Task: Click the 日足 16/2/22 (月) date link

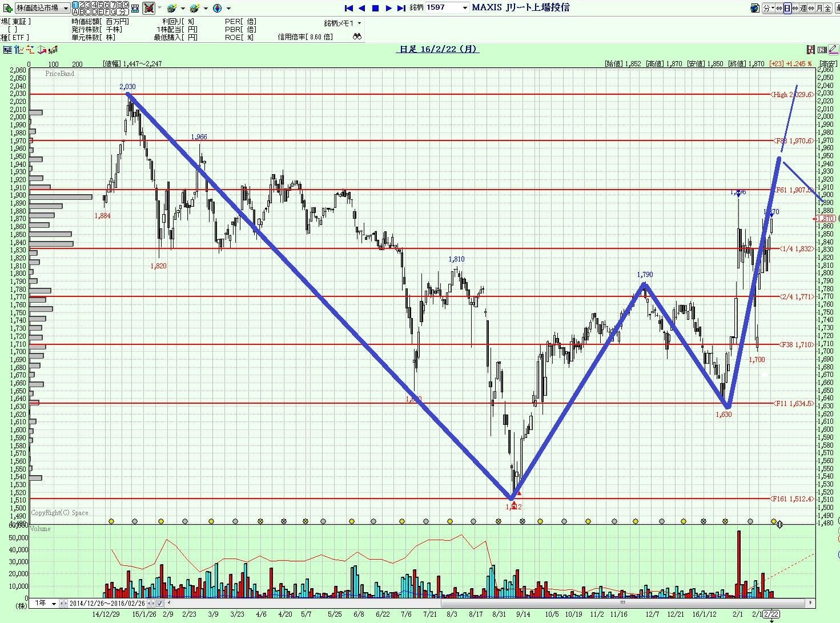Action: pos(438,49)
